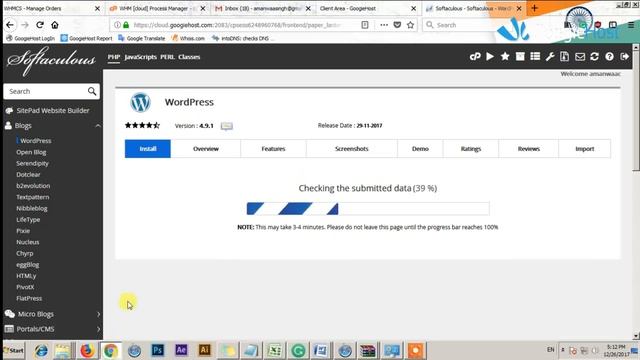640x360 pixels.
Task: Open the Google Translate bookmark
Action: coord(141,38)
